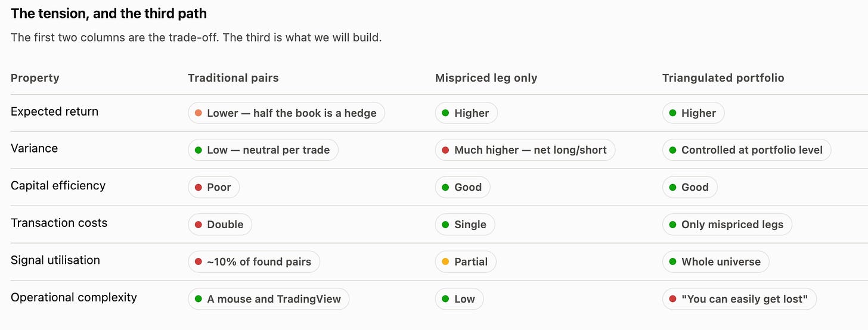The width and height of the screenshot is (868, 330).
Task: Click the red dot beside 'Much higher — net long/short'
Action: (445, 150)
